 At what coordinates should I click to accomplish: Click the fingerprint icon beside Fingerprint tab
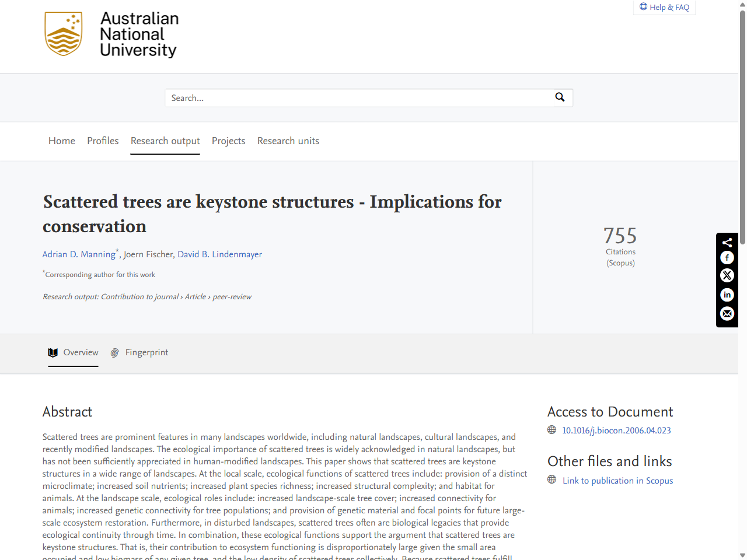coord(115,352)
